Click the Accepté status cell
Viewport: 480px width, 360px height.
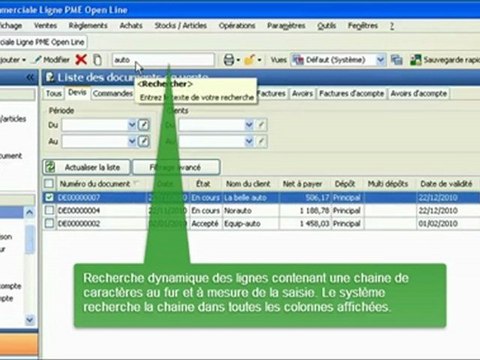(x=205, y=224)
